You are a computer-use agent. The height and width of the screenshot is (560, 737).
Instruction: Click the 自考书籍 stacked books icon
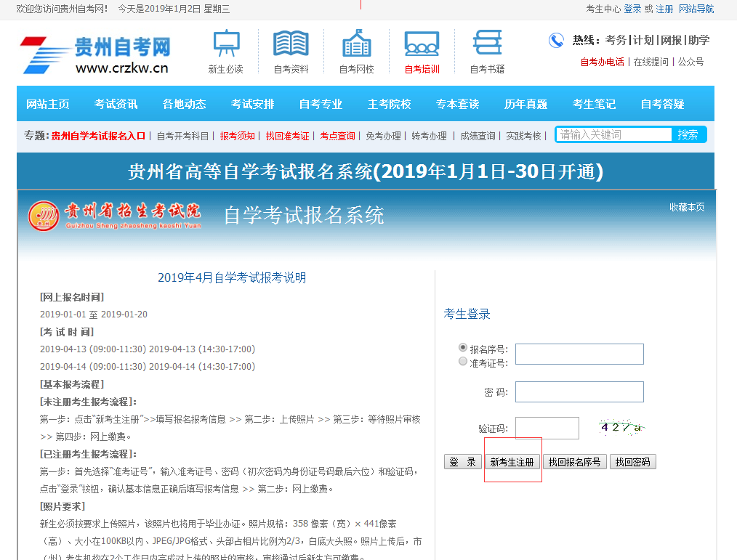click(x=487, y=44)
